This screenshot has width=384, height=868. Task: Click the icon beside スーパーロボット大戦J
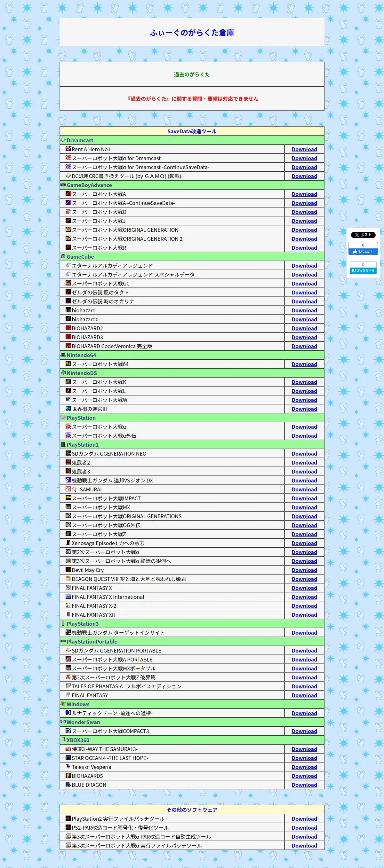[x=68, y=220]
